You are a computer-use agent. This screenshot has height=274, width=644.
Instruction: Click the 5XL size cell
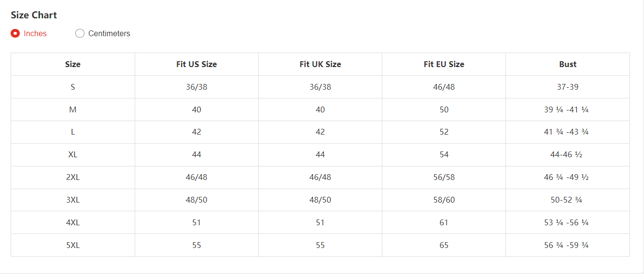tap(73, 245)
